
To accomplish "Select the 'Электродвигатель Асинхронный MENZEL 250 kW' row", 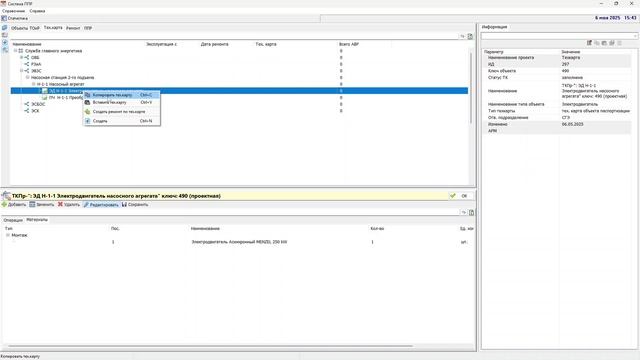I will [x=239, y=242].
